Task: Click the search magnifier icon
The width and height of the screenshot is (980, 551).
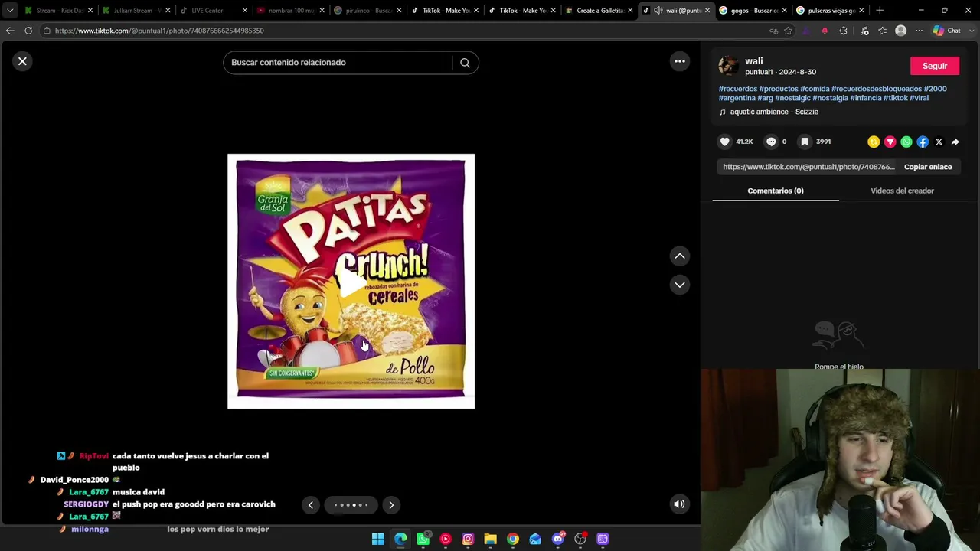Action: (x=465, y=63)
